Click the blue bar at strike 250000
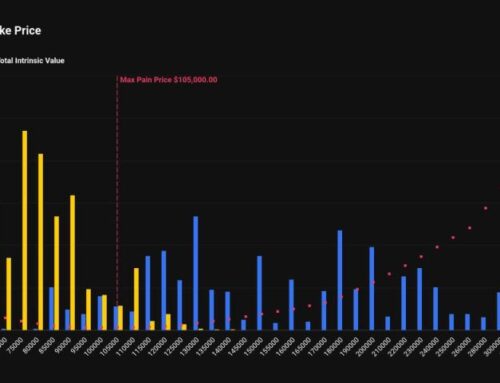500x383 pixels. [x=452, y=322]
